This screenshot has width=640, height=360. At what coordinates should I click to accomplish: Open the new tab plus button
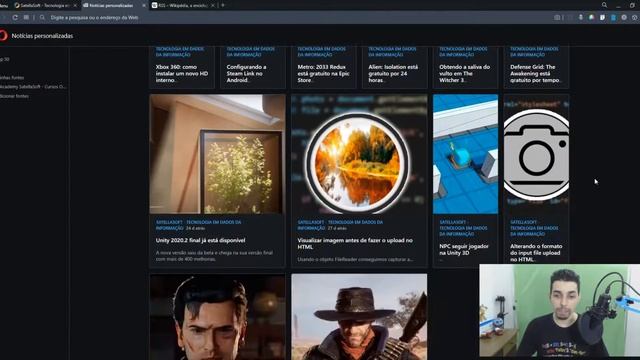point(222,5)
